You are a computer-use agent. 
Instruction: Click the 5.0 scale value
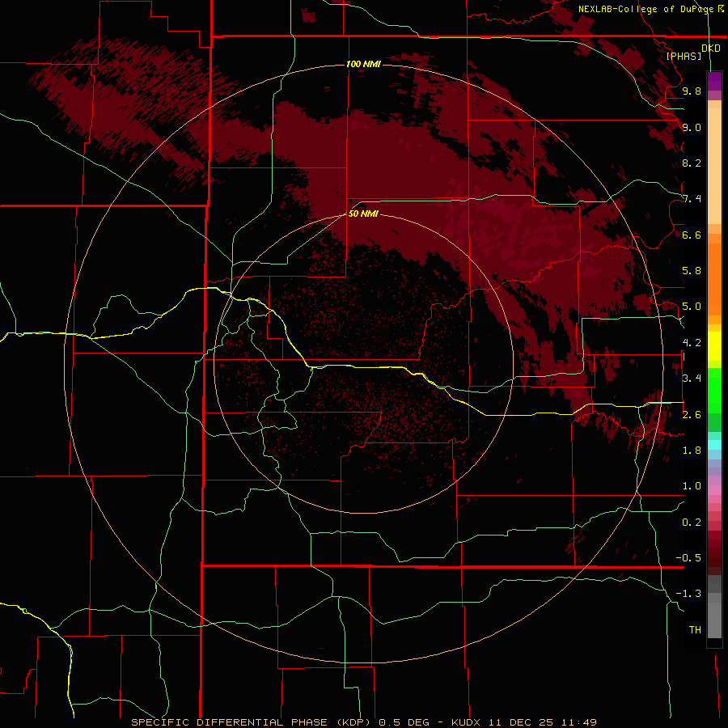[x=692, y=307]
